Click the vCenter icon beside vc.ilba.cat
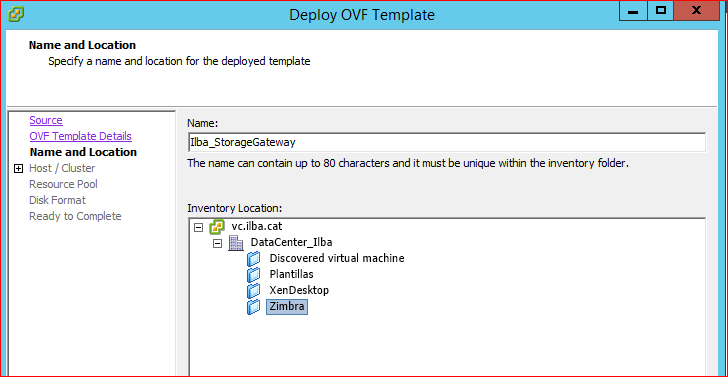 click(217, 227)
